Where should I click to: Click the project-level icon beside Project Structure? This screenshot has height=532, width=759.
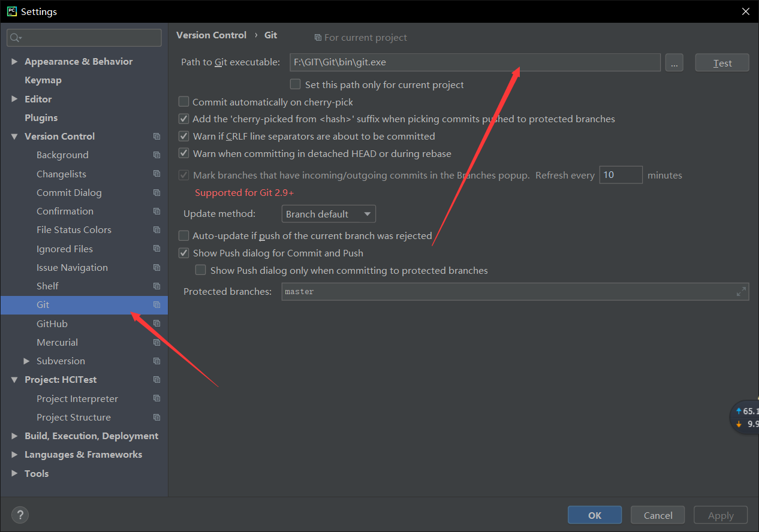click(x=156, y=418)
